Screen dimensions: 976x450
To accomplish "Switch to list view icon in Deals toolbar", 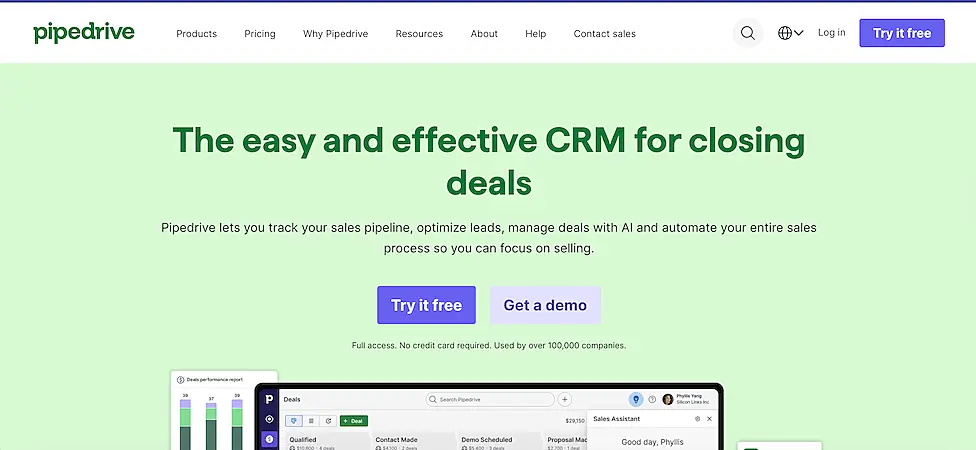I will tap(311, 421).
